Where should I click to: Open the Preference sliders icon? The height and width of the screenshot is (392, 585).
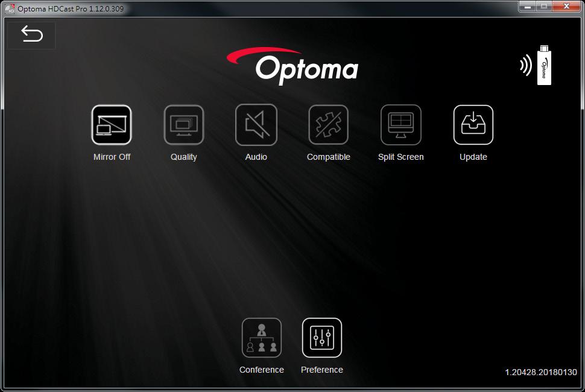point(322,338)
